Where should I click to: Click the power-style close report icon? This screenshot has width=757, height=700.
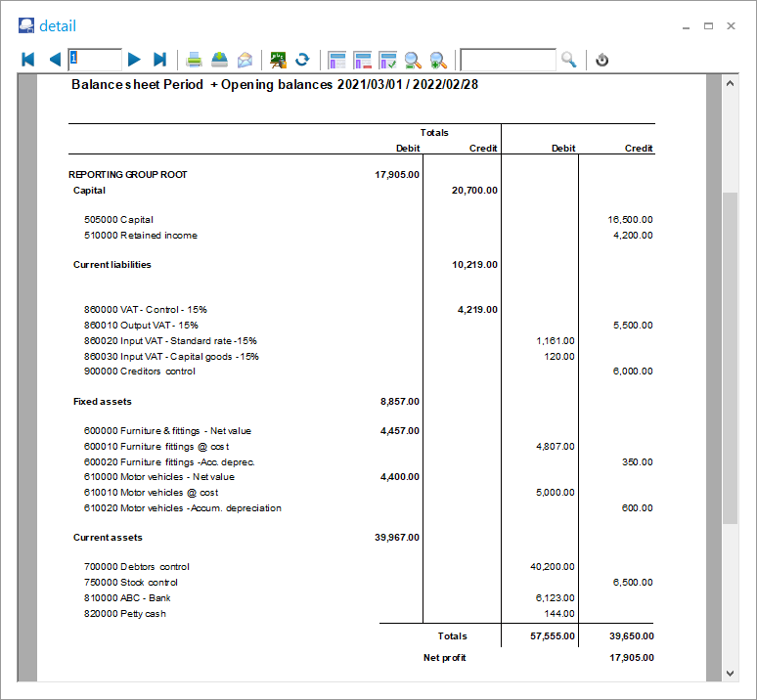(x=602, y=60)
